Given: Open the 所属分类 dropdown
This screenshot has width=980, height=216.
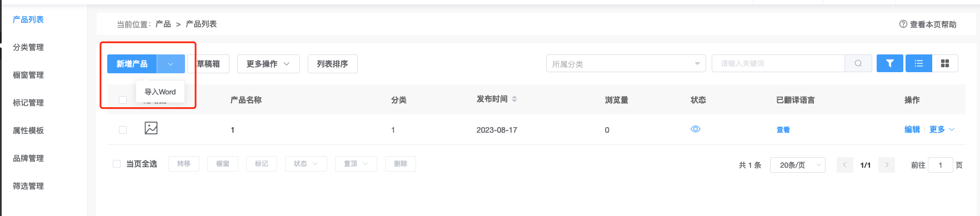Looking at the screenshot, I should tap(626, 64).
